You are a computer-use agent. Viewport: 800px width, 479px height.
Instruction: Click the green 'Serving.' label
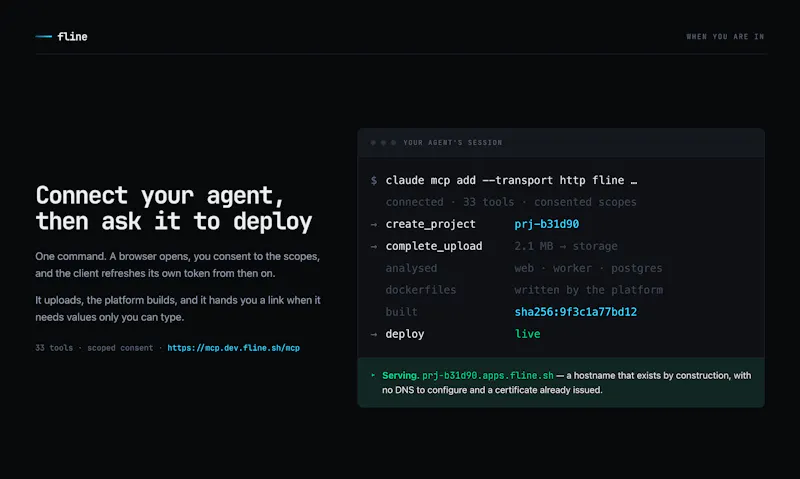click(401, 375)
